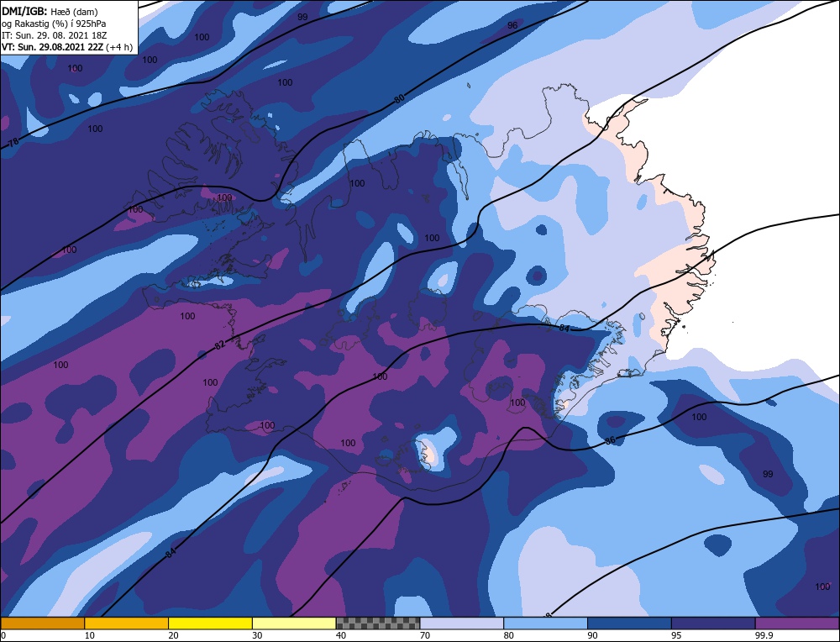Click the 'IT: Sun. 29. 08. 2021 18Z' line
The image size is (840, 642).
click(x=52, y=35)
